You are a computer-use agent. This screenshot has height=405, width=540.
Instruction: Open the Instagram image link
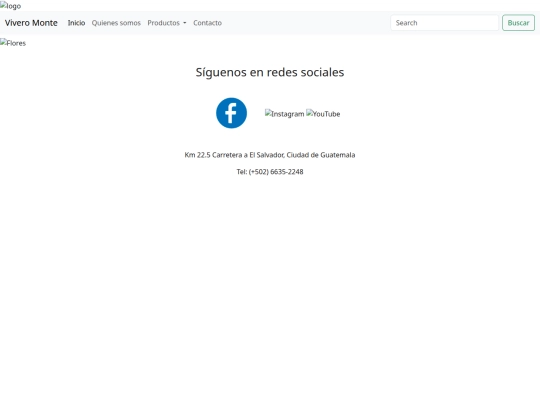(x=284, y=114)
